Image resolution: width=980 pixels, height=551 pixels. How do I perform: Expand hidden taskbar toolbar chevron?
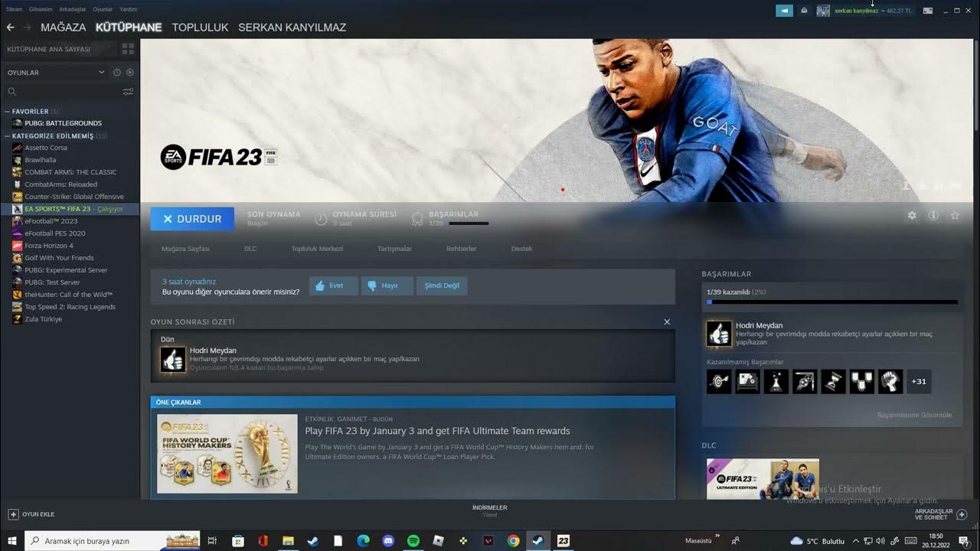[x=717, y=536]
